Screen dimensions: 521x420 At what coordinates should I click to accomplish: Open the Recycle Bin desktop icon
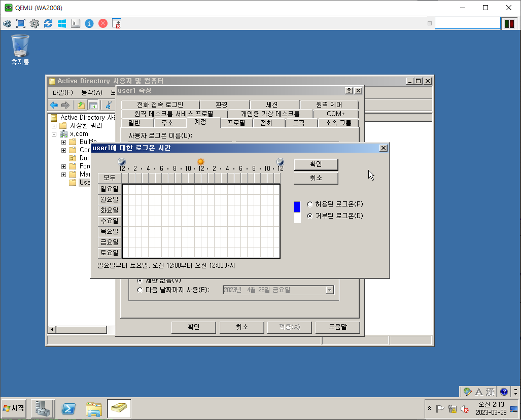20,50
